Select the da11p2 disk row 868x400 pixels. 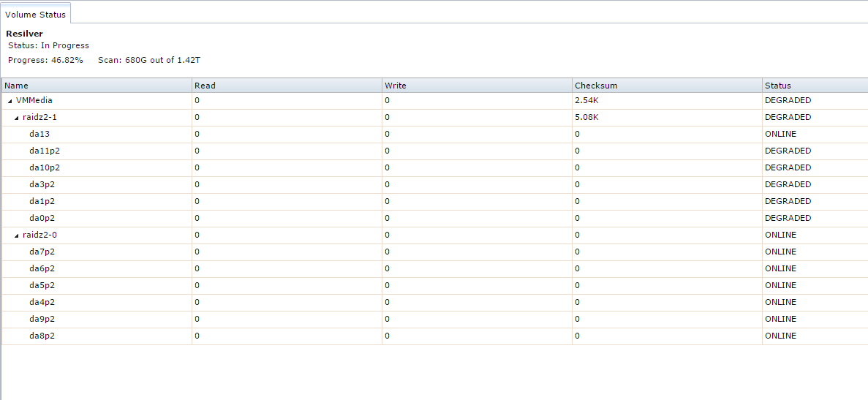coord(434,151)
